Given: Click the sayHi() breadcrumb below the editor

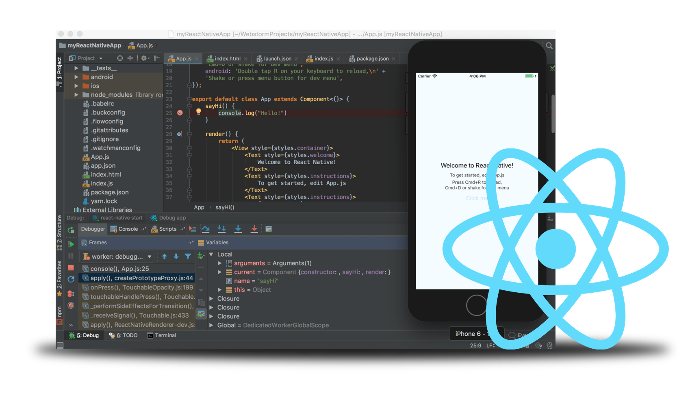Looking at the screenshot, I should pos(225,207).
